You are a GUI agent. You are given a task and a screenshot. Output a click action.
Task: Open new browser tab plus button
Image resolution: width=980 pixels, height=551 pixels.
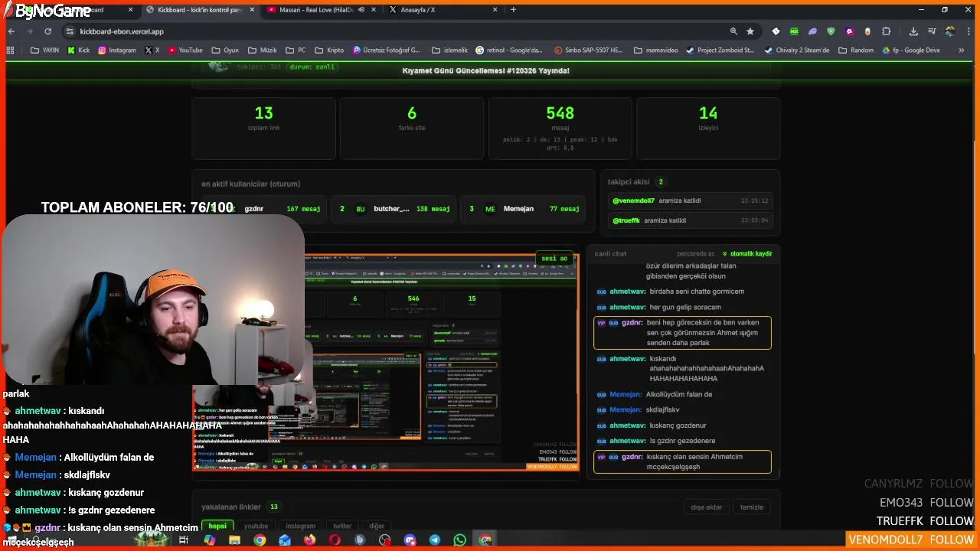(x=513, y=10)
